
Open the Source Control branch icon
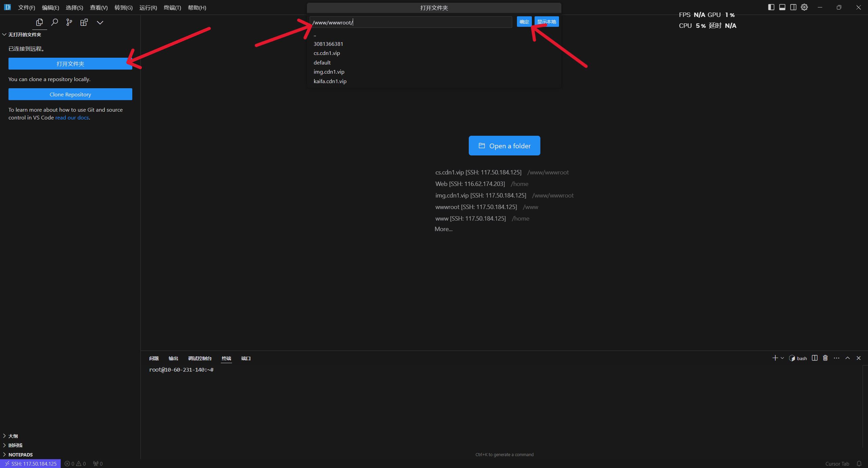[x=69, y=22]
